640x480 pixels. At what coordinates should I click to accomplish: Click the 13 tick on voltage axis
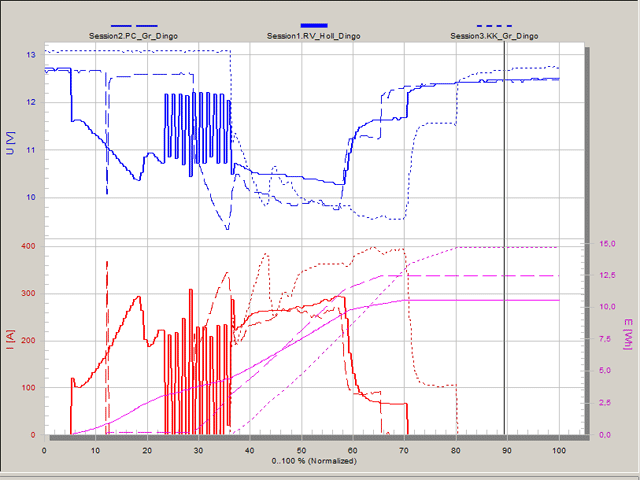click(32, 55)
